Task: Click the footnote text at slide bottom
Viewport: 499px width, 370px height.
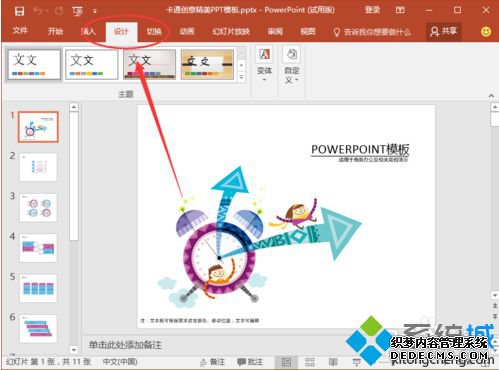Action: coord(200,321)
